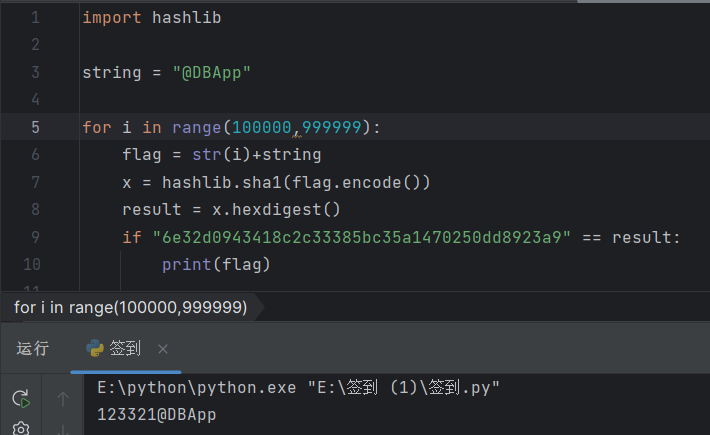The height and width of the screenshot is (435, 710).
Task: Click '== result:' on line 9
Action: coord(631,237)
